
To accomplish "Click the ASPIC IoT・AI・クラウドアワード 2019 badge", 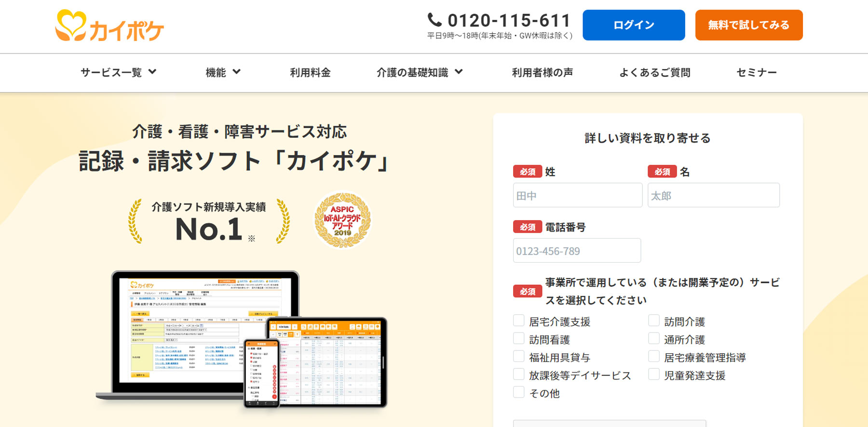I will click(x=342, y=220).
